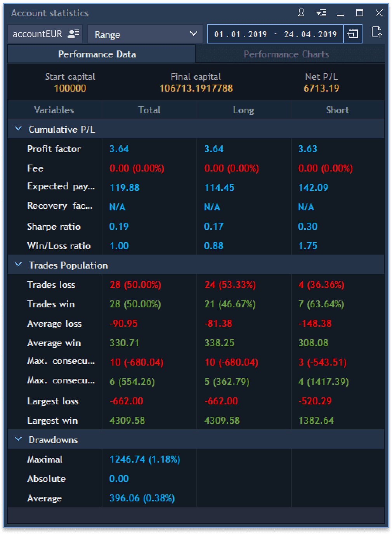The height and width of the screenshot is (534, 392).
Task: Click the Final capital figure
Action: pos(196,88)
